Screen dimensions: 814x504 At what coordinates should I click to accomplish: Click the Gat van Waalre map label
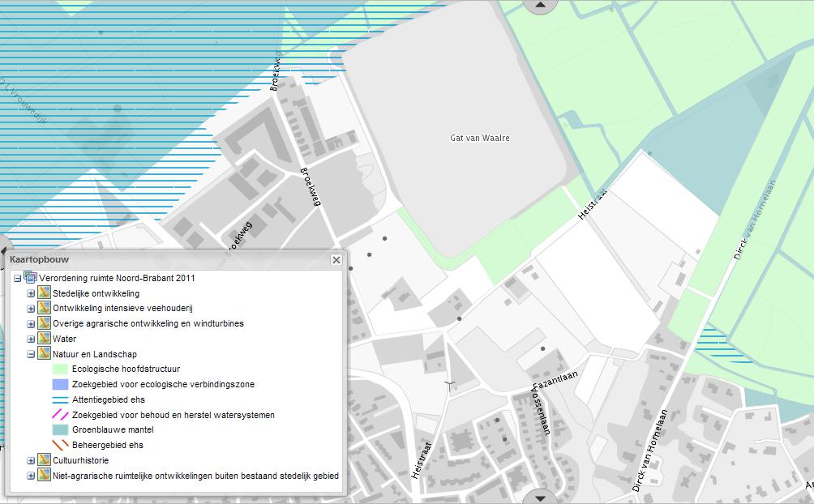coord(480,138)
